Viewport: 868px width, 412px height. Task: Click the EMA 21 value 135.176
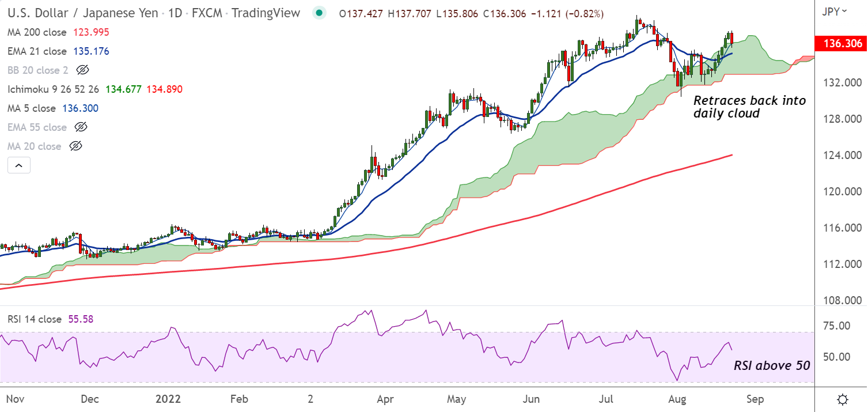[x=91, y=51]
